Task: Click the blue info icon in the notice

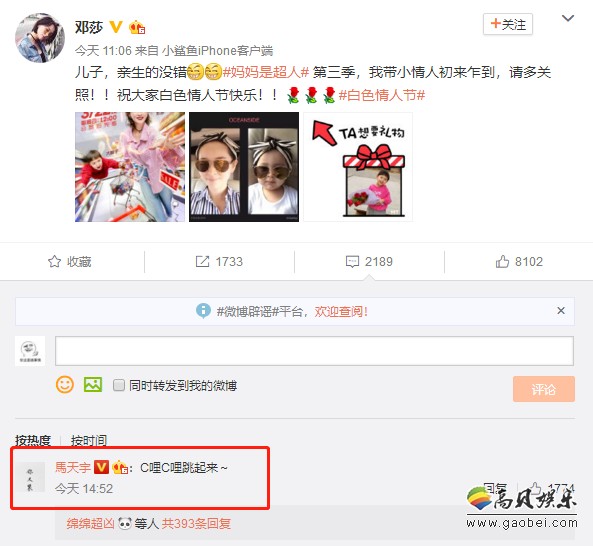Action: tap(203, 311)
